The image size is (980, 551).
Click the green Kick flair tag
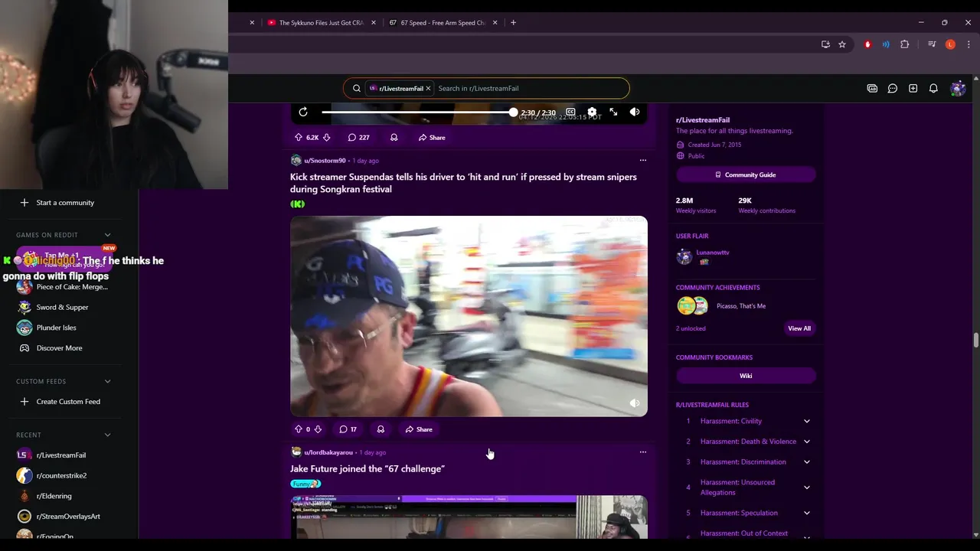point(298,204)
